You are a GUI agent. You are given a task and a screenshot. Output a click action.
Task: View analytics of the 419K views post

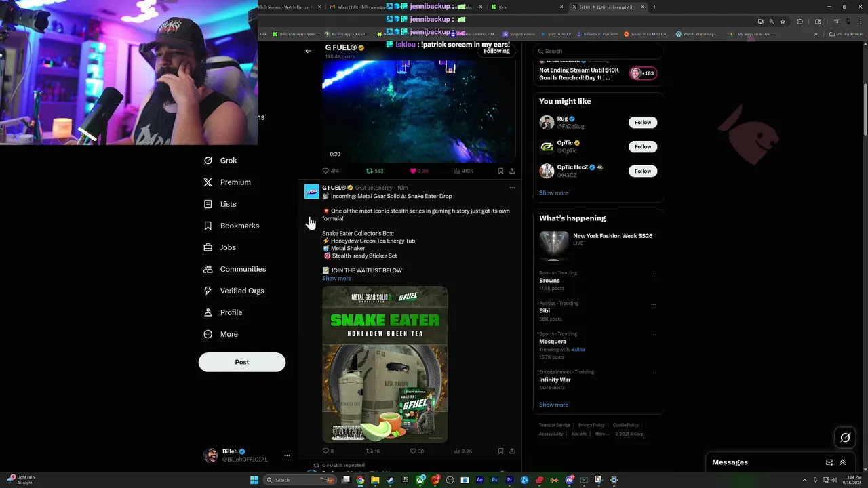[464, 171]
